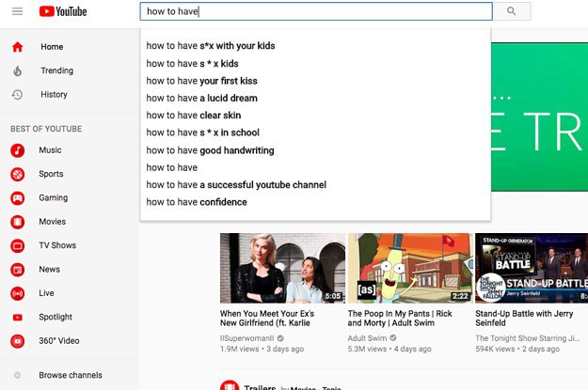This screenshot has width=588, height=390.
Task: Open Trending in sidebar
Action: [57, 70]
